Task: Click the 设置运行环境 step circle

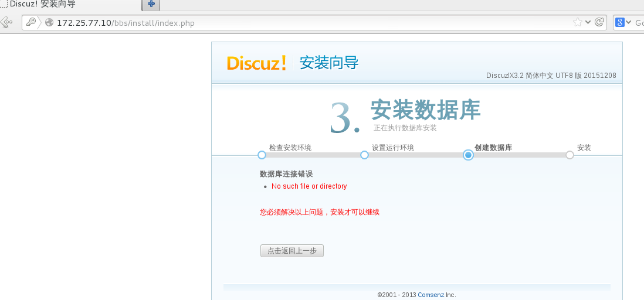Action: (364, 155)
